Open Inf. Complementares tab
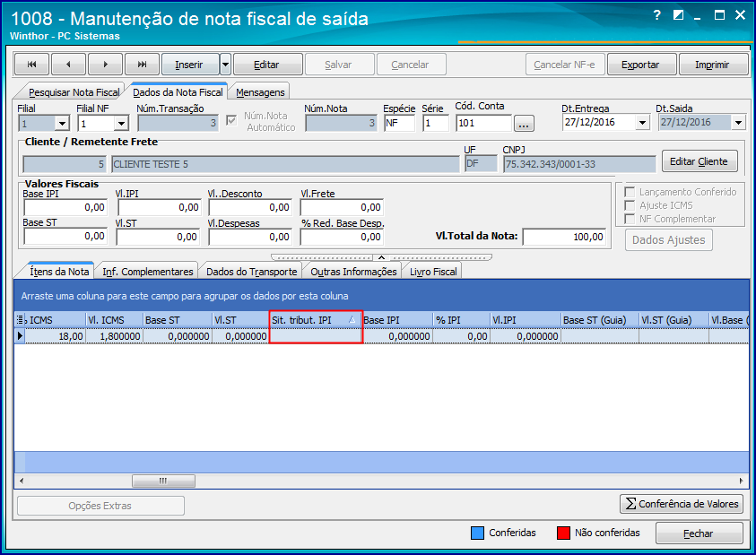 (148, 272)
